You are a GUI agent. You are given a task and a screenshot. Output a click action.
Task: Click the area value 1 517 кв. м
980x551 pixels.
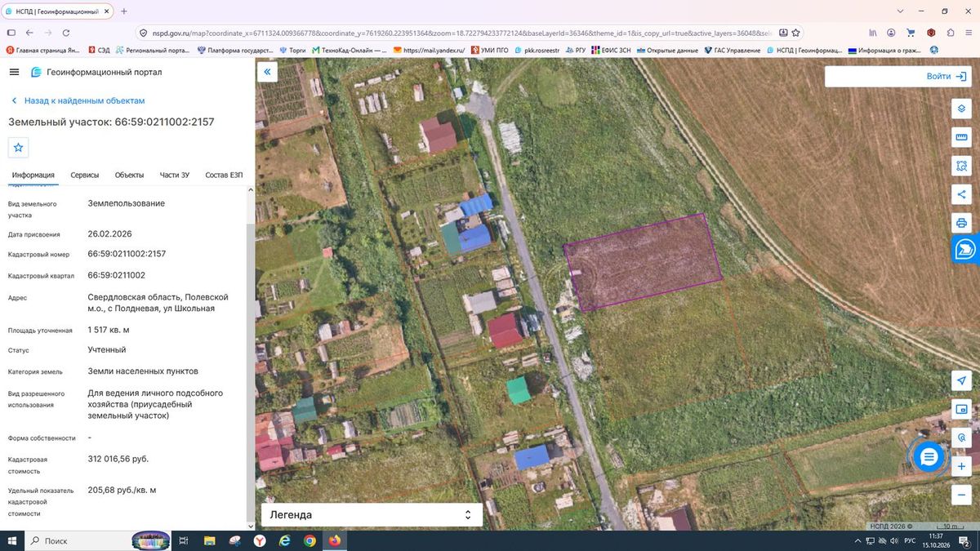109,330
